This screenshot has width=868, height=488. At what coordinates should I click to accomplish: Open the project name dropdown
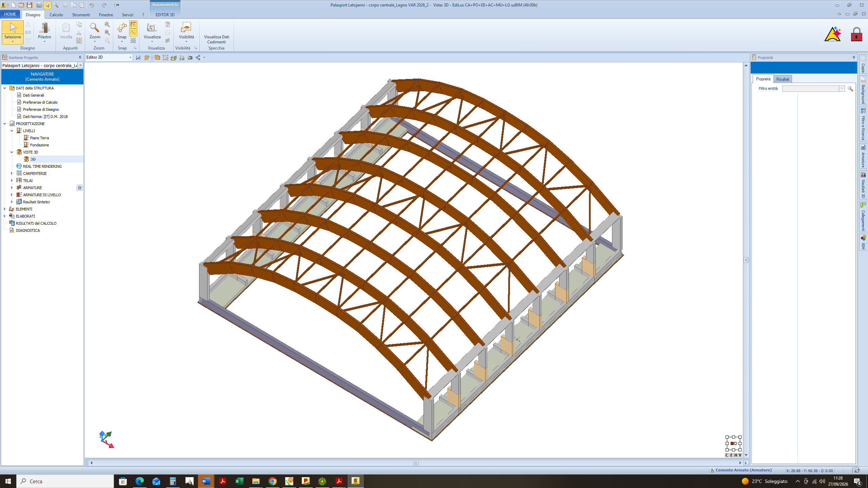click(x=80, y=65)
